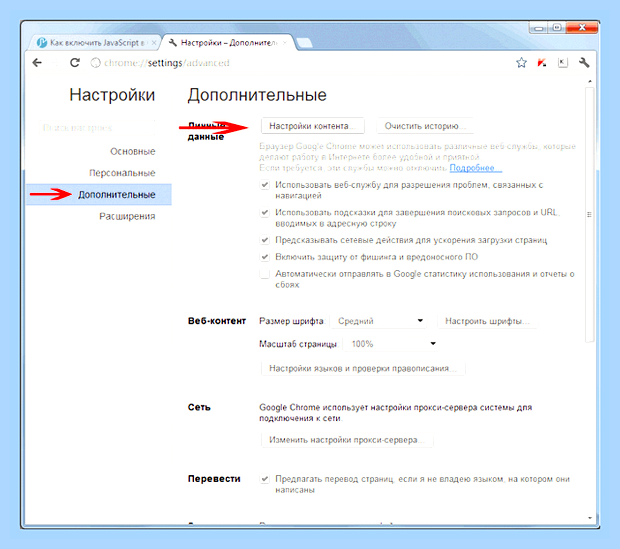Toggle search and URL suggestions checkbox
Viewport: 620px width, 549px height.
point(265,212)
